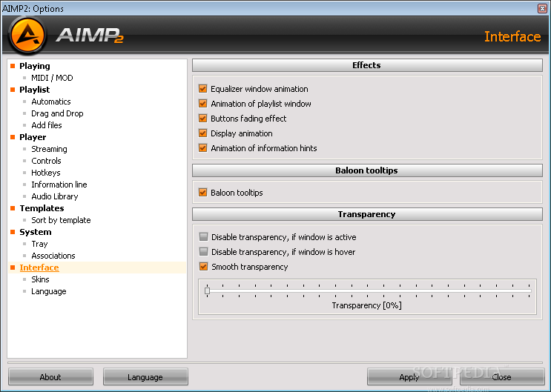
Task: Open the Templates section
Action: [42, 208]
